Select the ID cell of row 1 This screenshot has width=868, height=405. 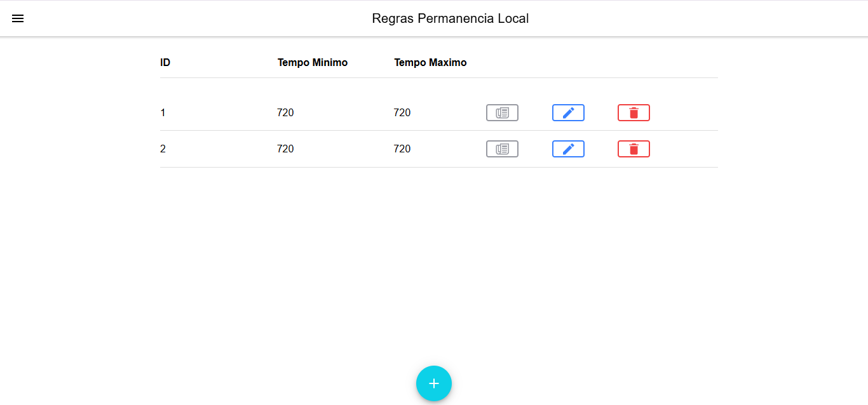tap(163, 112)
